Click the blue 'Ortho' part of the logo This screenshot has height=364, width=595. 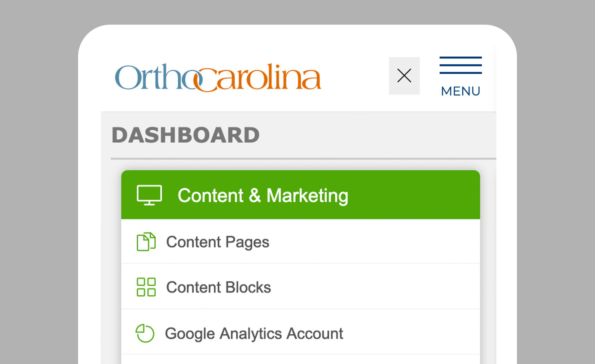pos(149,77)
